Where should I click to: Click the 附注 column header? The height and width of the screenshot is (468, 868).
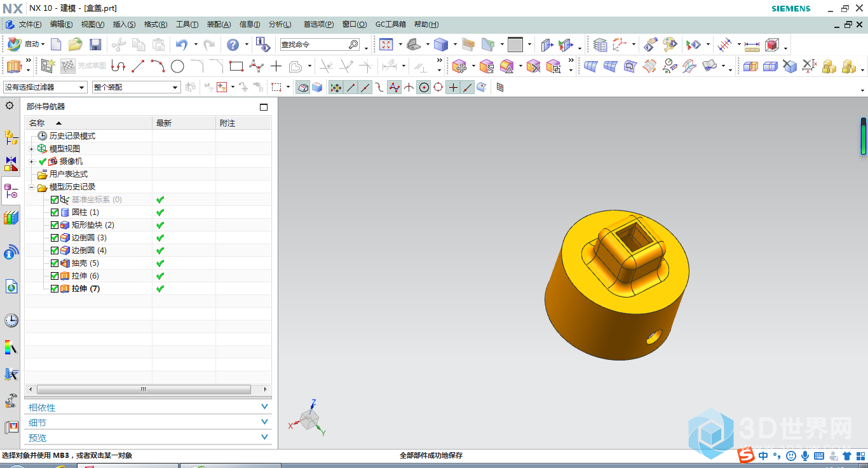click(244, 123)
